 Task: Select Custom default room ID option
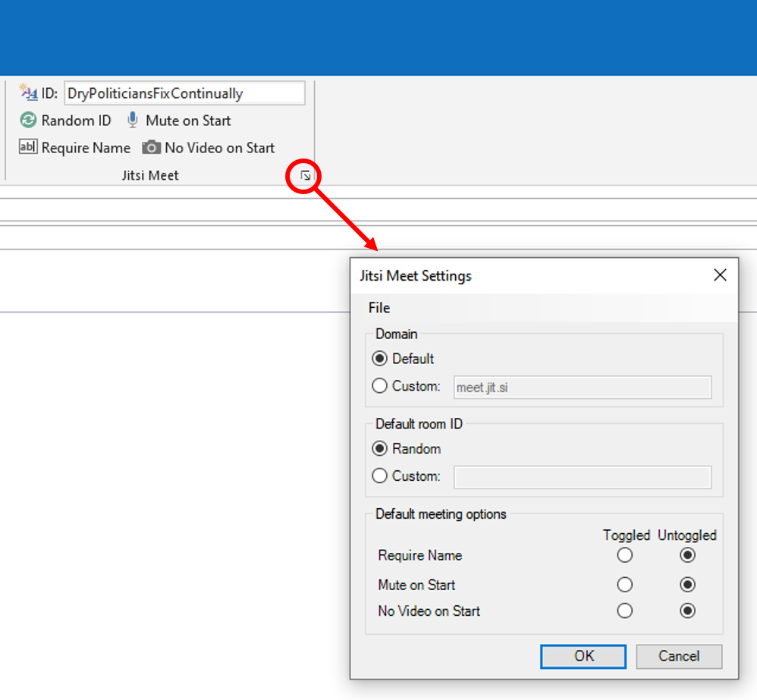click(379, 476)
